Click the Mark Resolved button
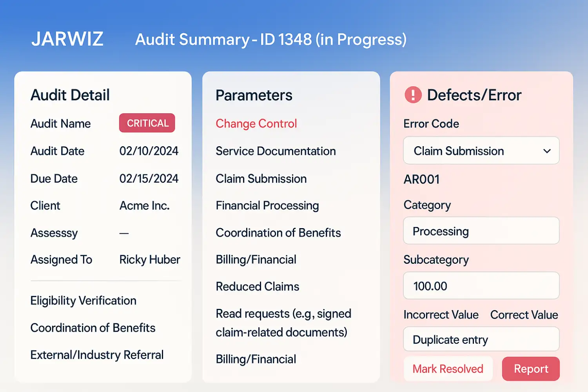The height and width of the screenshot is (392, 588). 448,369
